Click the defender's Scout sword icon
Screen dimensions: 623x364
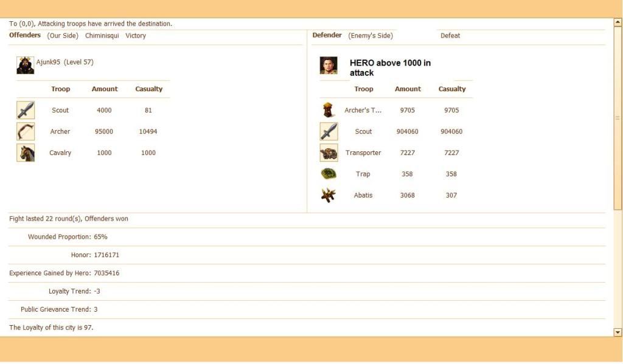pos(329,131)
